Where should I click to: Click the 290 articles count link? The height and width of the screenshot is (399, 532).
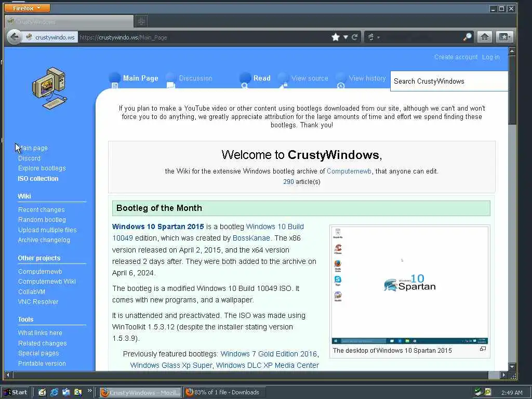click(x=288, y=181)
